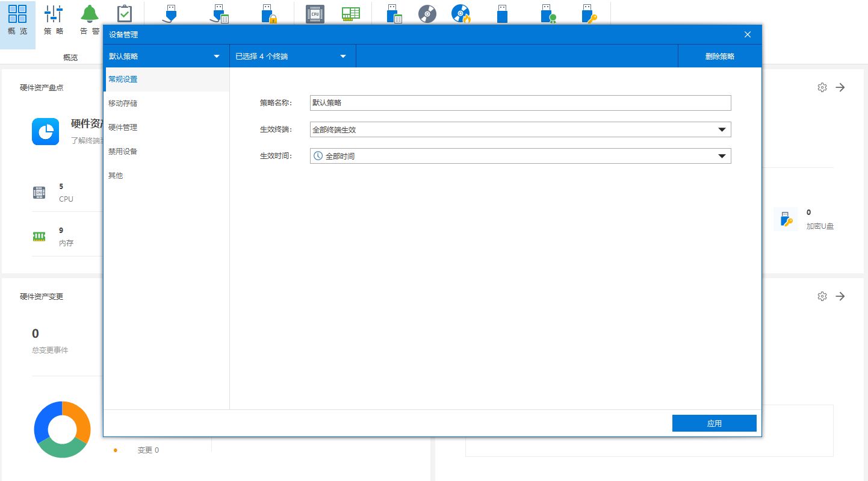Image resolution: width=868 pixels, height=481 pixels.
Task: Open the 生效时间 dropdown
Action: pyautogui.click(x=520, y=156)
